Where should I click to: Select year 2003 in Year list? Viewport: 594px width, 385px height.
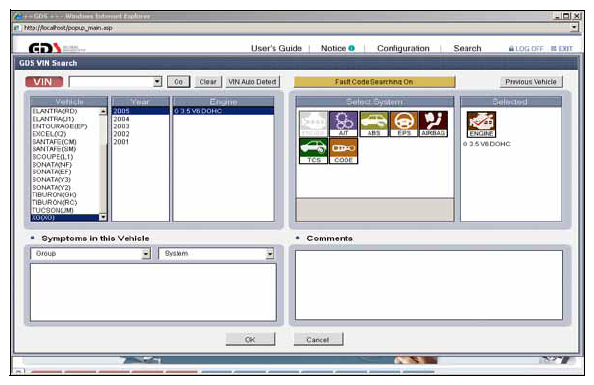point(121,126)
